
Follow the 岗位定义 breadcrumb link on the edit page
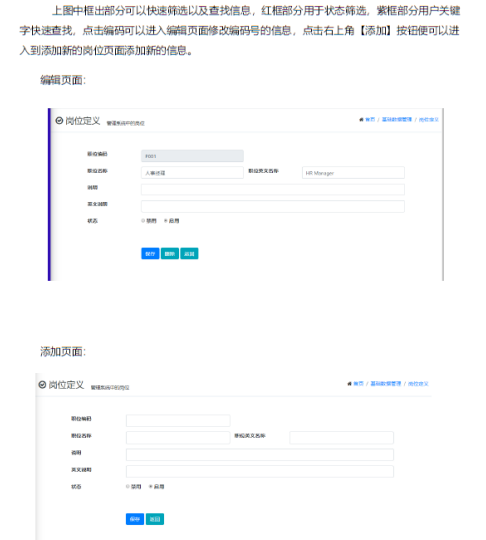pos(429,120)
